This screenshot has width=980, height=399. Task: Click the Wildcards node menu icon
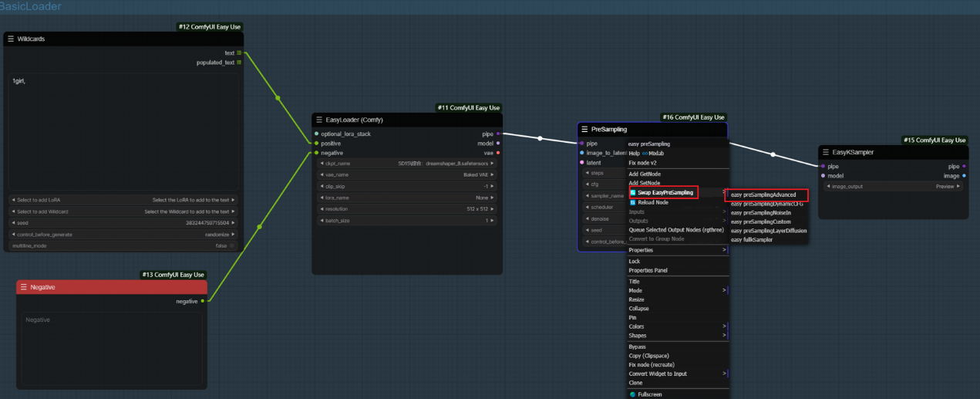pos(11,39)
